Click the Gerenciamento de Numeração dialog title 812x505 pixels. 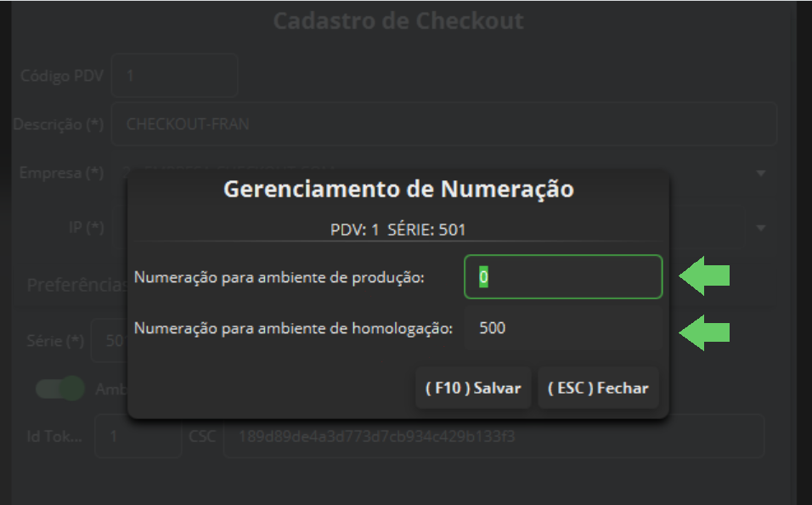(x=398, y=189)
